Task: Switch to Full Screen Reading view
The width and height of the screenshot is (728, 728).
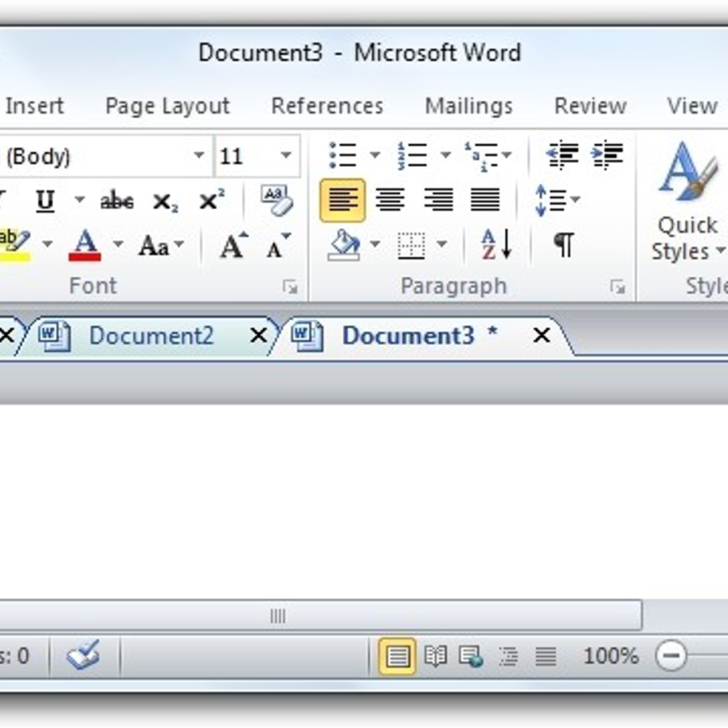Action: (436, 656)
